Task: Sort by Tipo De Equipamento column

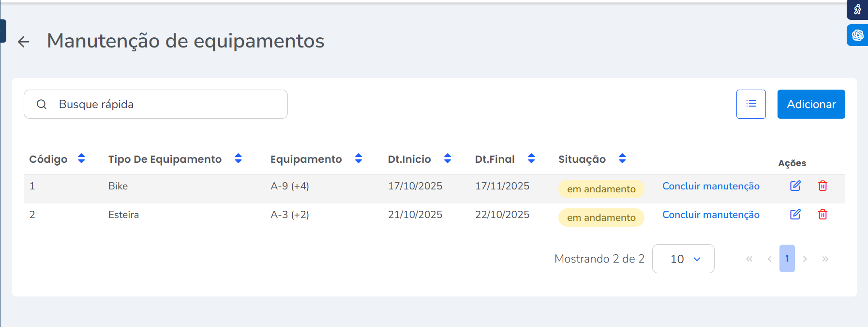Action: [238, 158]
